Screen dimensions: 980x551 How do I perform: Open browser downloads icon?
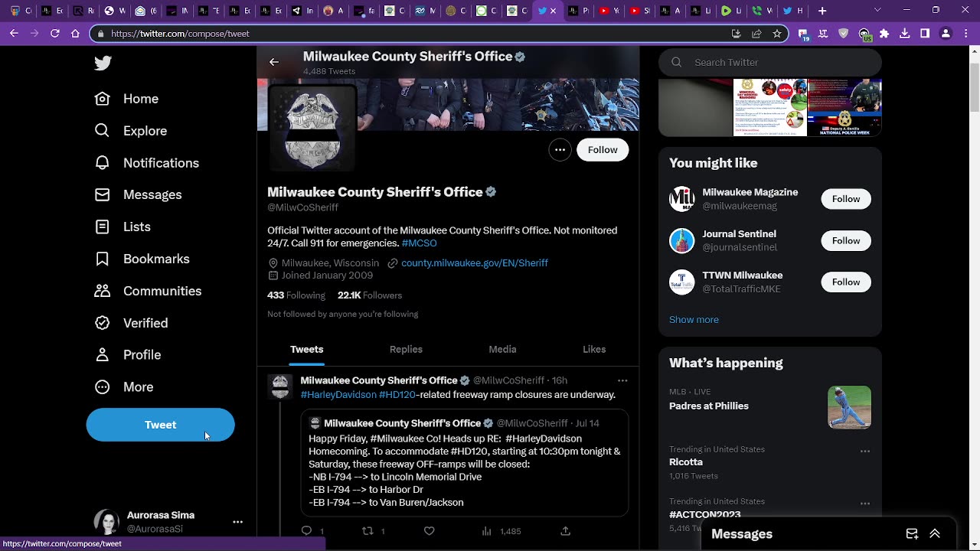click(904, 34)
